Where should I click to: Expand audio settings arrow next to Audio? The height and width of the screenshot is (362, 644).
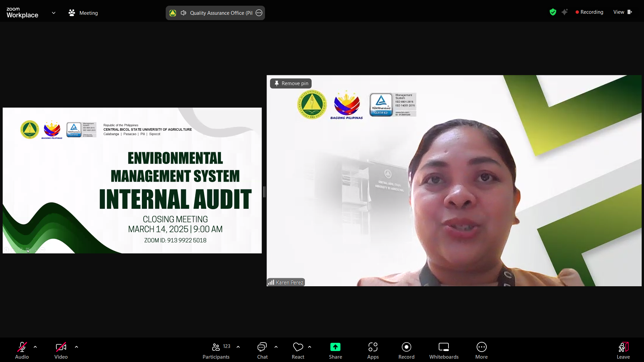35,347
